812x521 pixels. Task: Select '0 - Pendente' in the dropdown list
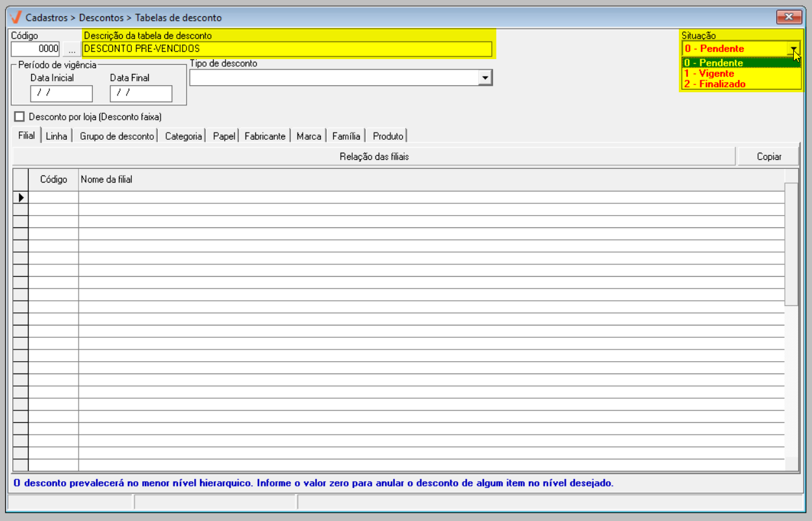(x=741, y=63)
